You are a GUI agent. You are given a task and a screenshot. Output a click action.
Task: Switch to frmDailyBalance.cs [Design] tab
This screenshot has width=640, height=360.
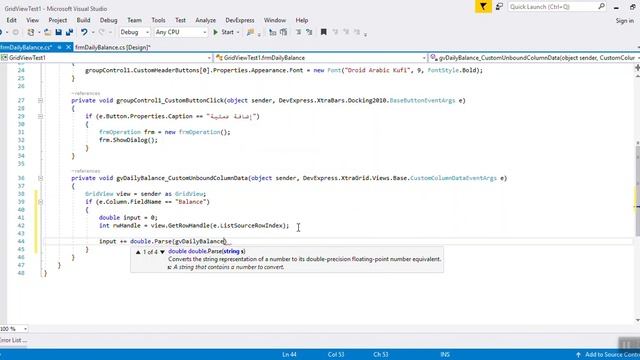click(113, 47)
